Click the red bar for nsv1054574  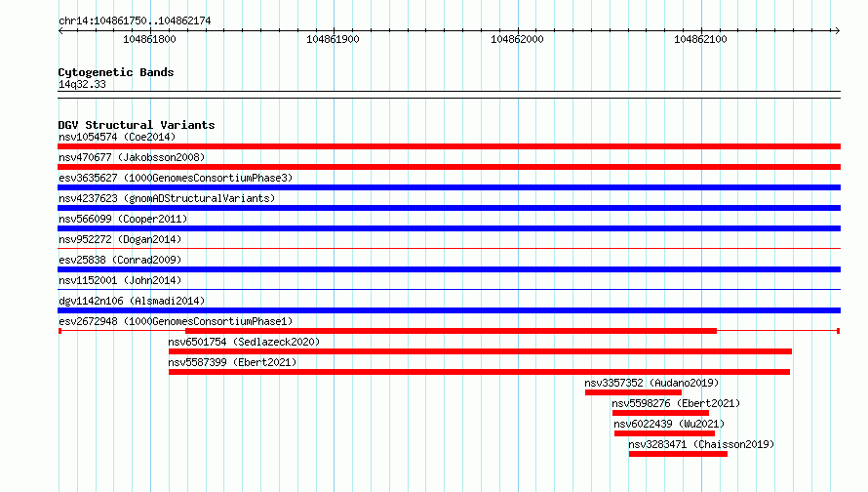449,146
